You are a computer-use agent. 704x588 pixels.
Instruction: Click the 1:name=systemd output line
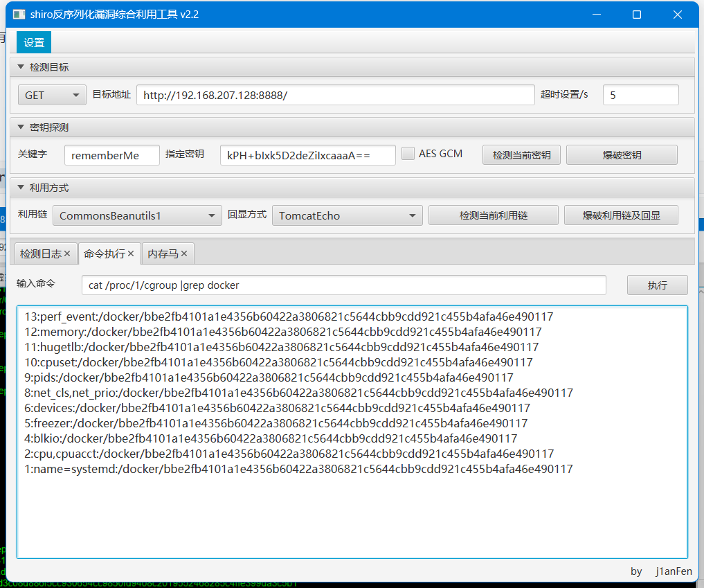coord(298,470)
